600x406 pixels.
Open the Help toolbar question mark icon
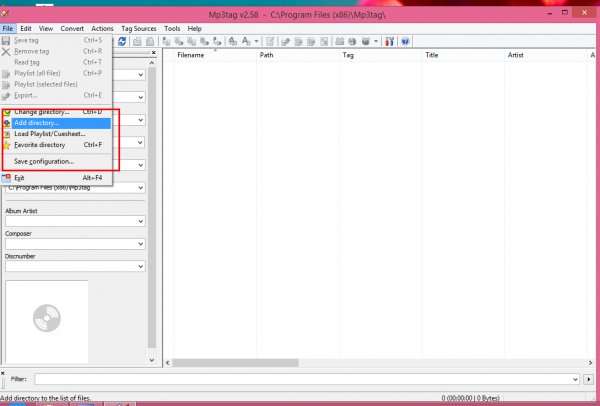405,41
